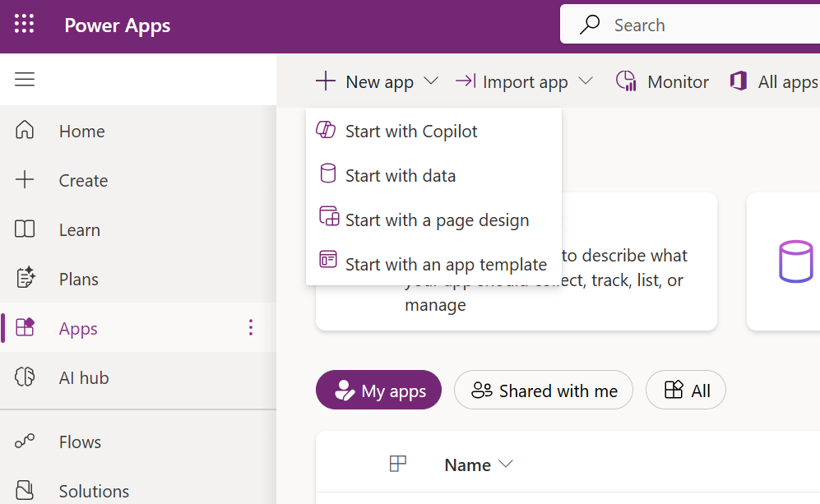Switch to the All apps filter pill
This screenshot has width=820, height=504.
tap(686, 390)
